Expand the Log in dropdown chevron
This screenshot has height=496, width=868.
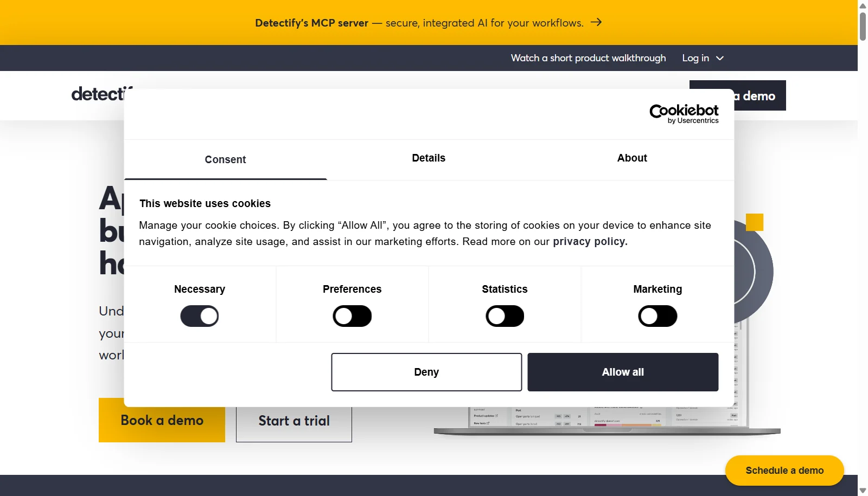pos(720,58)
